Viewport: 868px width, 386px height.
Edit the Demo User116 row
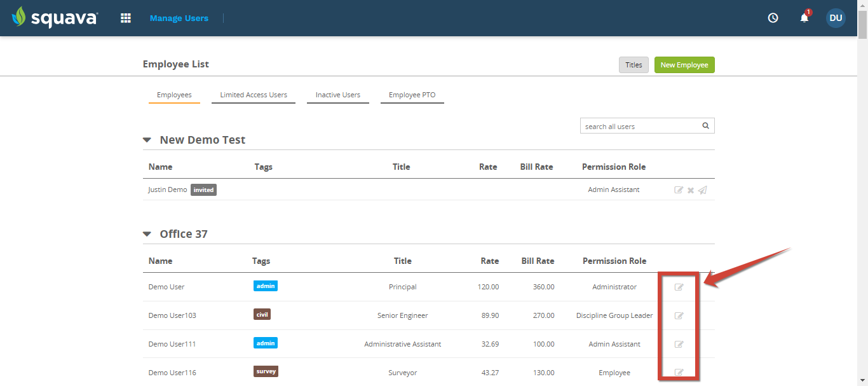(x=679, y=373)
